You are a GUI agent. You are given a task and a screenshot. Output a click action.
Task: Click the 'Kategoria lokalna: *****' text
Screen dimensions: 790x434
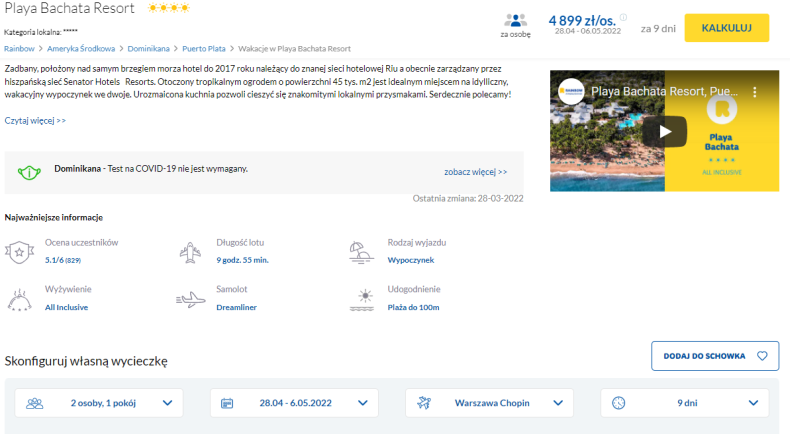coord(41,32)
